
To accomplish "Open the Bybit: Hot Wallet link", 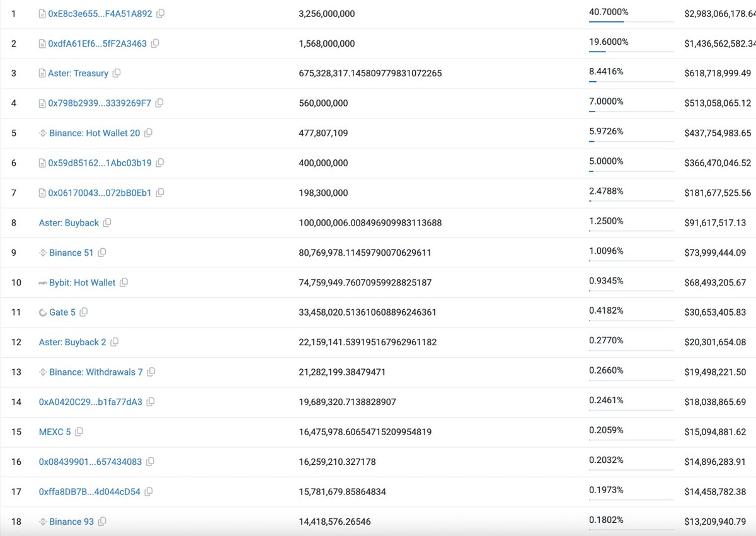I will (x=83, y=283).
